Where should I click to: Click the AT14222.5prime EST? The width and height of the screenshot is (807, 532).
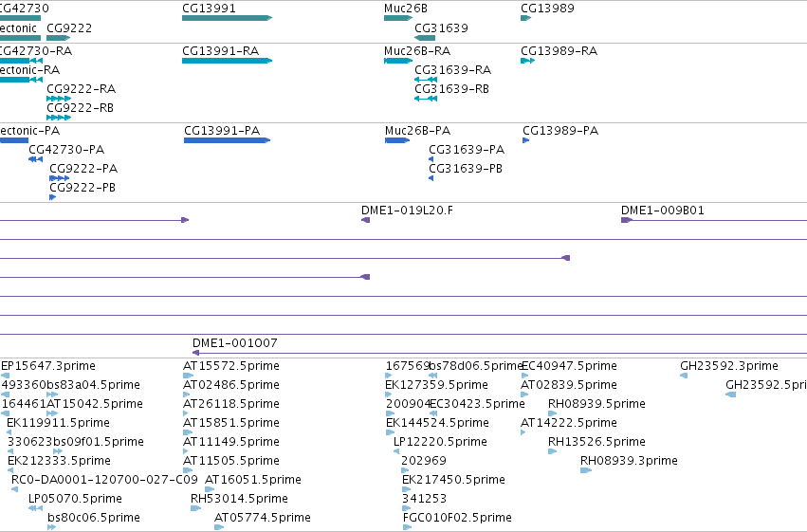569,423
